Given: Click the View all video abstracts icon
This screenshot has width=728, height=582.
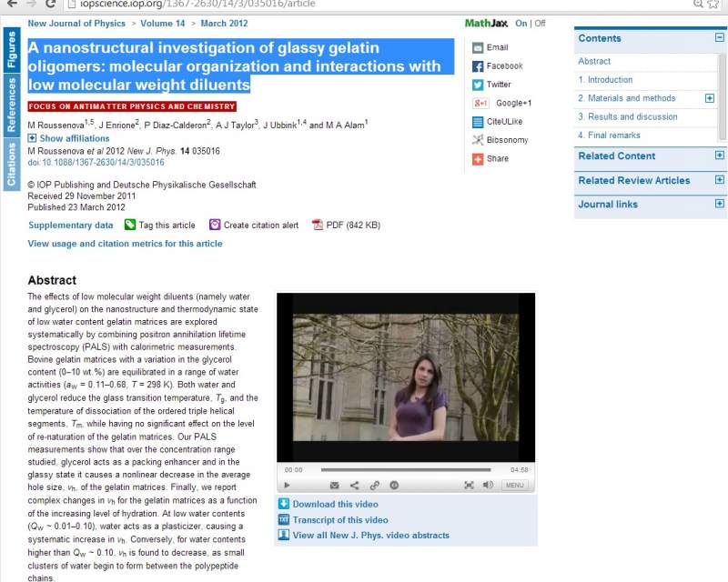Looking at the screenshot, I should [x=284, y=535].
